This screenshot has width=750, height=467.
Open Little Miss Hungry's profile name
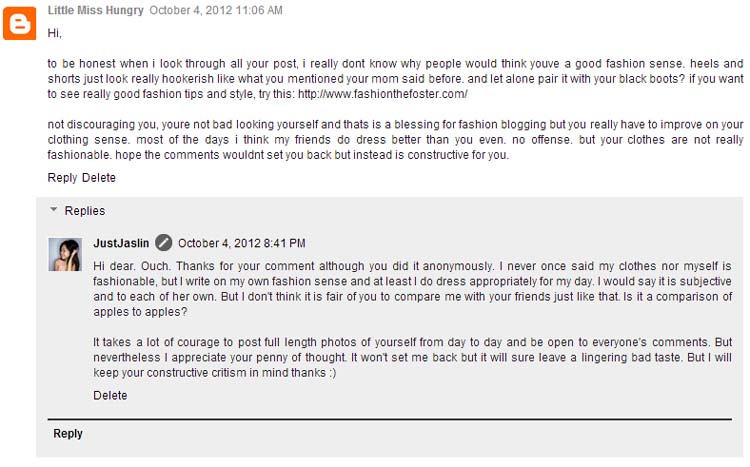click(95, 10)
